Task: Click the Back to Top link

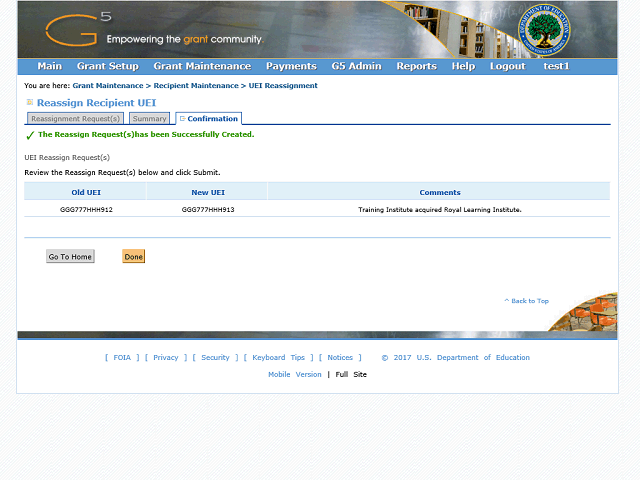Action: [527, 301]
